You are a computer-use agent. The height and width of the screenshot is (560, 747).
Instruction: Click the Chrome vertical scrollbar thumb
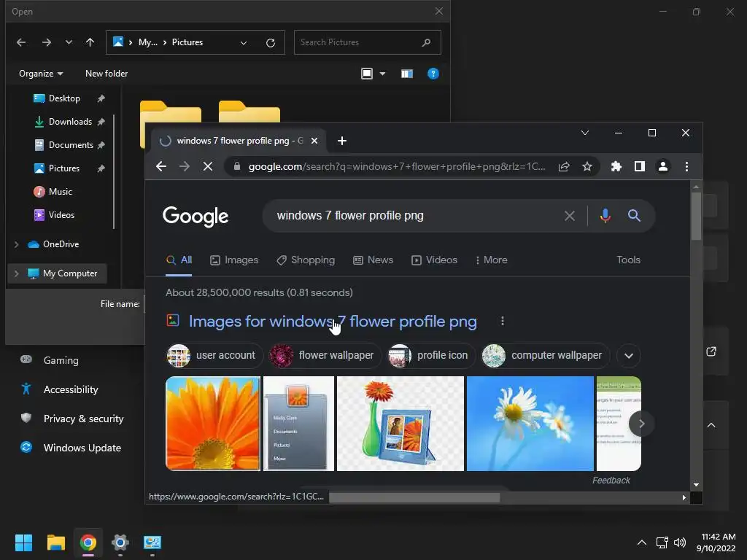coord(696,216)
